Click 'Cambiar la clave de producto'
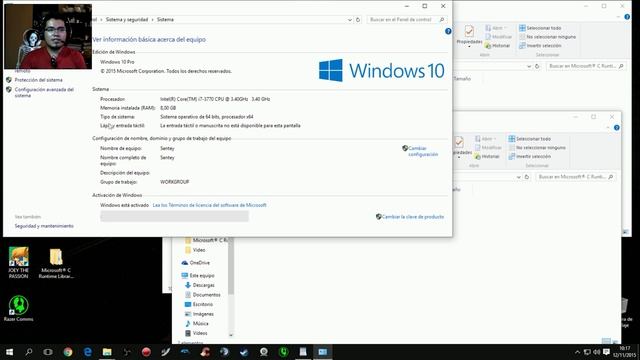Viewport: 640px width, 360px height. 413,217
